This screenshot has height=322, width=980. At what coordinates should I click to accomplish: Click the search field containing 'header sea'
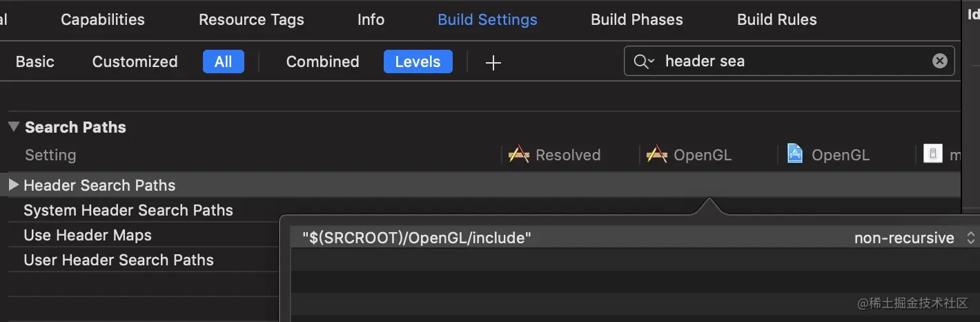[794, 61]
